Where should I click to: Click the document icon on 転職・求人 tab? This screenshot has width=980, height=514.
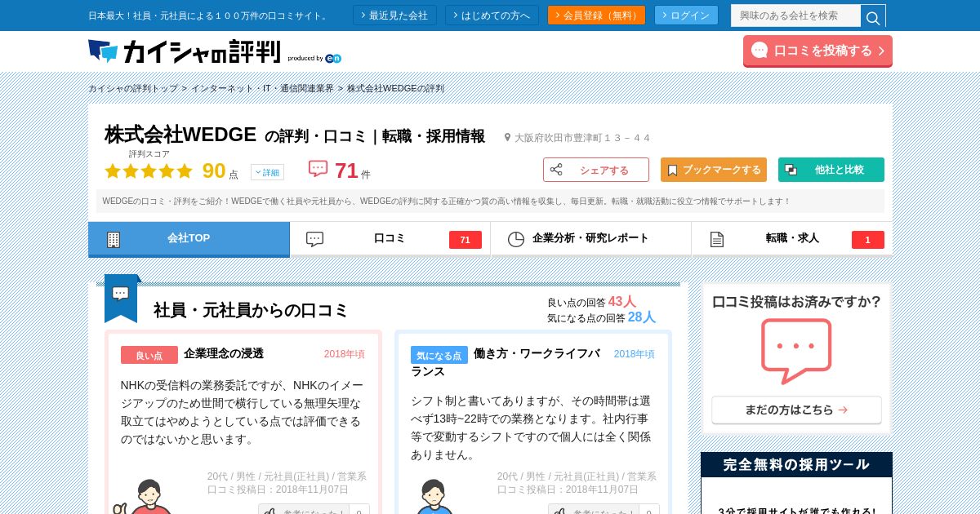[x=717, y=239]
